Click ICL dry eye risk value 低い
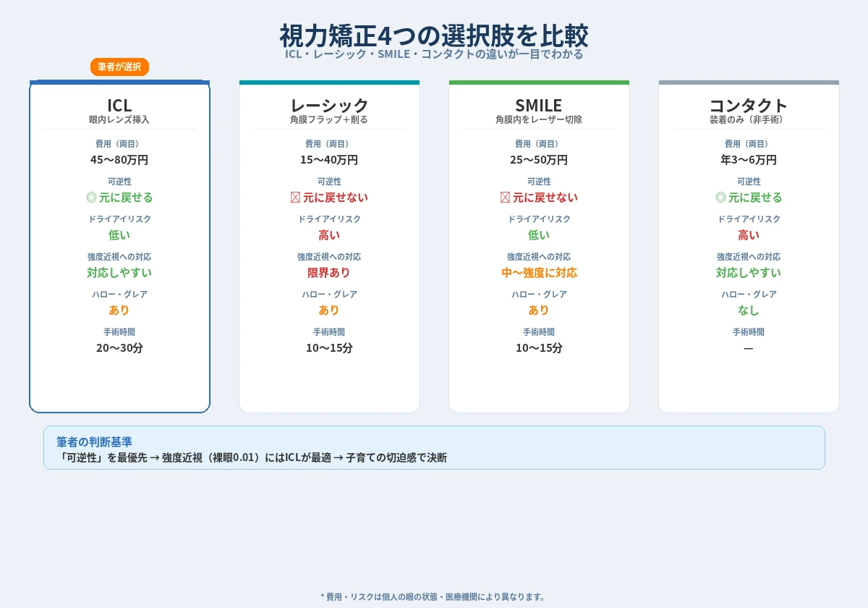 pos(119,235)
